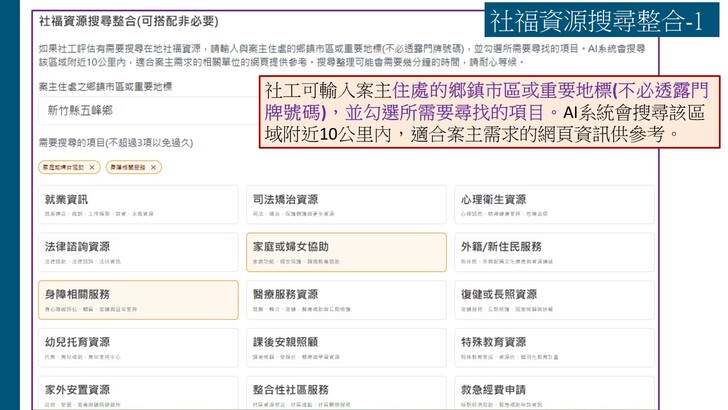
Task: Remove the 身障相關服務 tag with its × icon
Action: pos(153,167)
